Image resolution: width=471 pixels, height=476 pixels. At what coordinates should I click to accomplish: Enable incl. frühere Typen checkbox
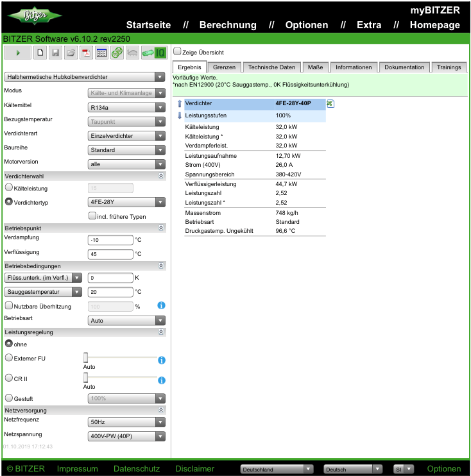pos(92,216)
